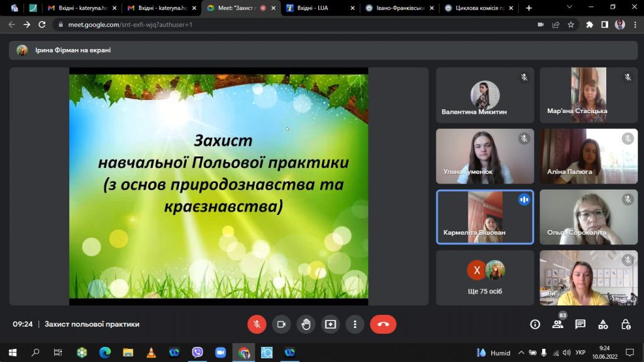Open host controls lock icon

(x=626, y=324)
